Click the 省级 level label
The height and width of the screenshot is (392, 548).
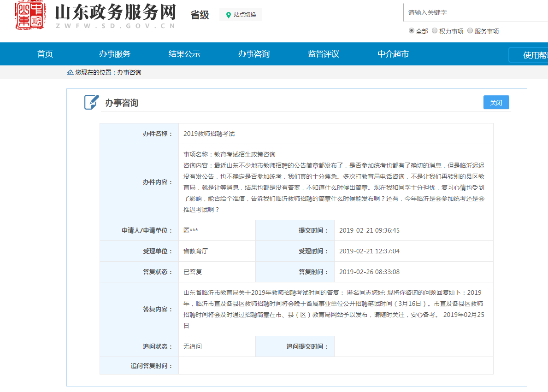point(200,15)
